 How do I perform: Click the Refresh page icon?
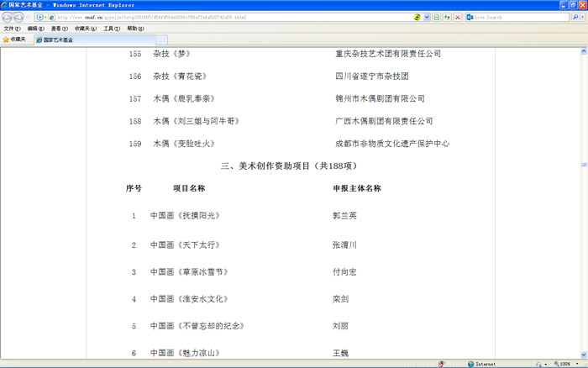(x=447, y=17)
